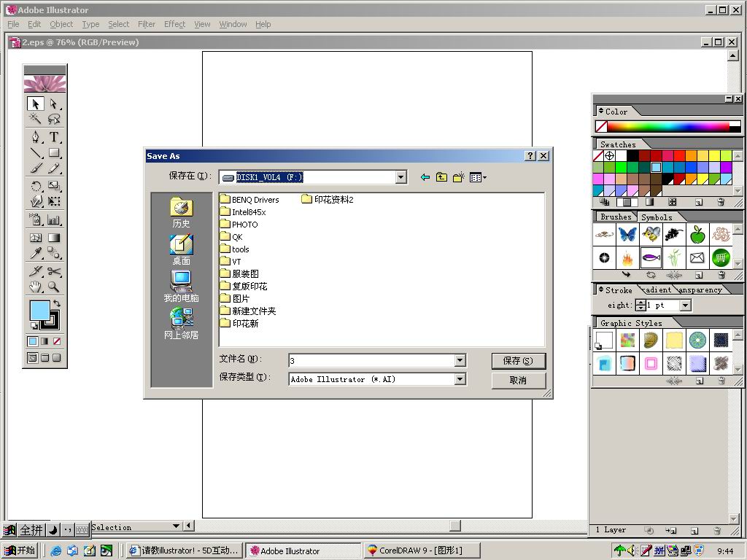Viewport: 747px width, 560px height.
Task: Pick the blue butterfly symbol
Action: [x=627, y=234]
